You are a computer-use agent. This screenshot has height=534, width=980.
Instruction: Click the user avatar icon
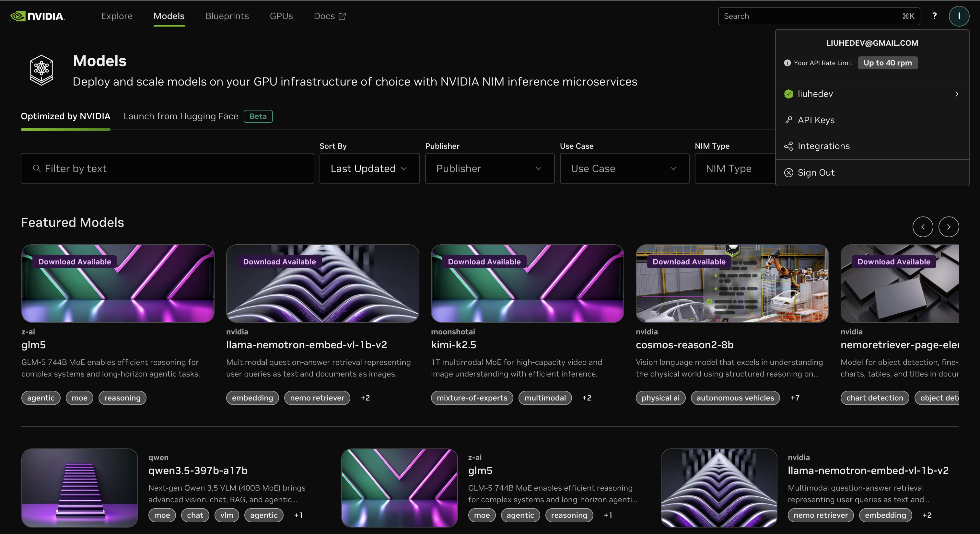tap(959, 16)
